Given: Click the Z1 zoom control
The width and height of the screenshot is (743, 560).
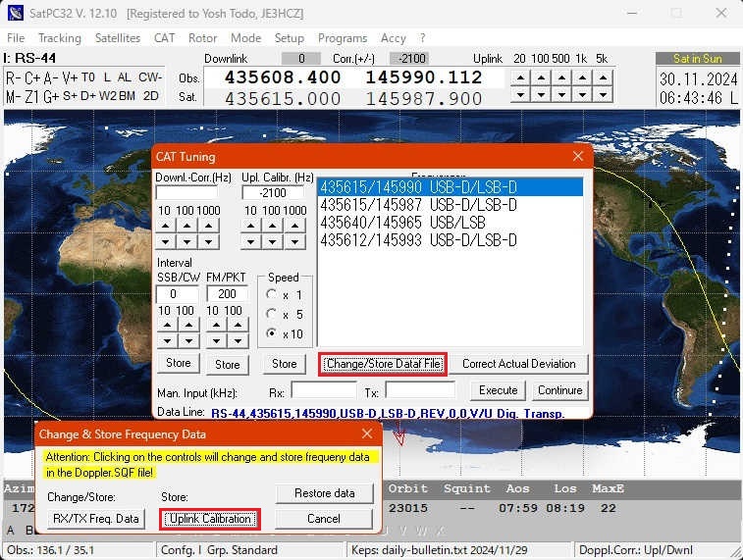Looking at the screenshot, I should (31, 96).
